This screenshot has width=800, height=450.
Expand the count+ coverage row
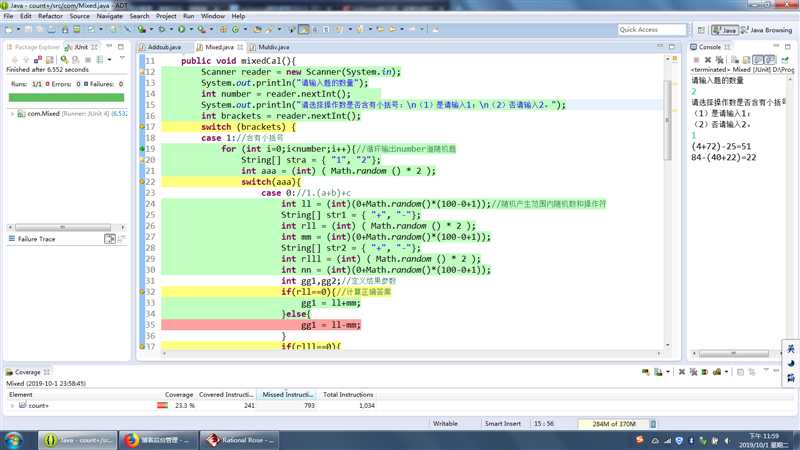(12, 406)
